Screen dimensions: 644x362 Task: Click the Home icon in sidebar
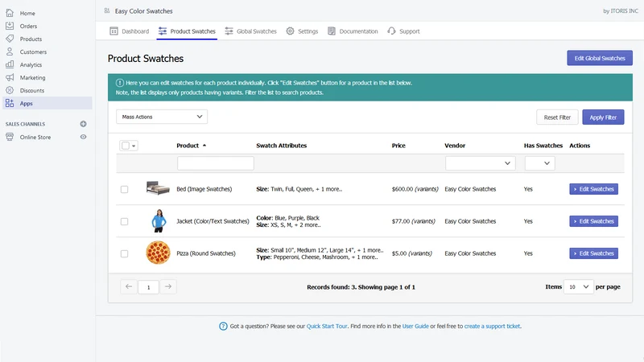pyautogui.click(x=10, y=13)
